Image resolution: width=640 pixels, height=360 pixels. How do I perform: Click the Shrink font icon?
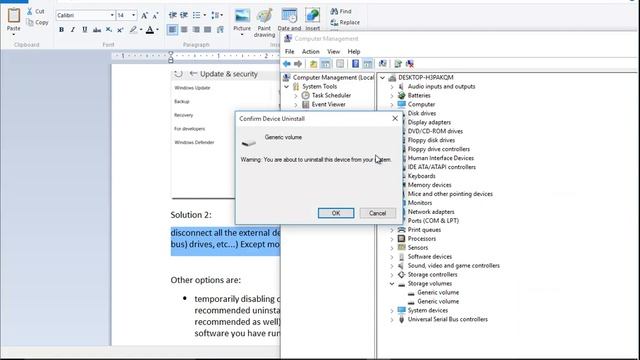click(x=155, y=16)
